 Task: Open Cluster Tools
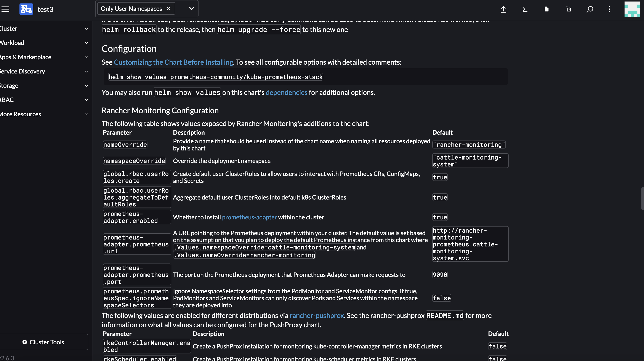point(44,342)
